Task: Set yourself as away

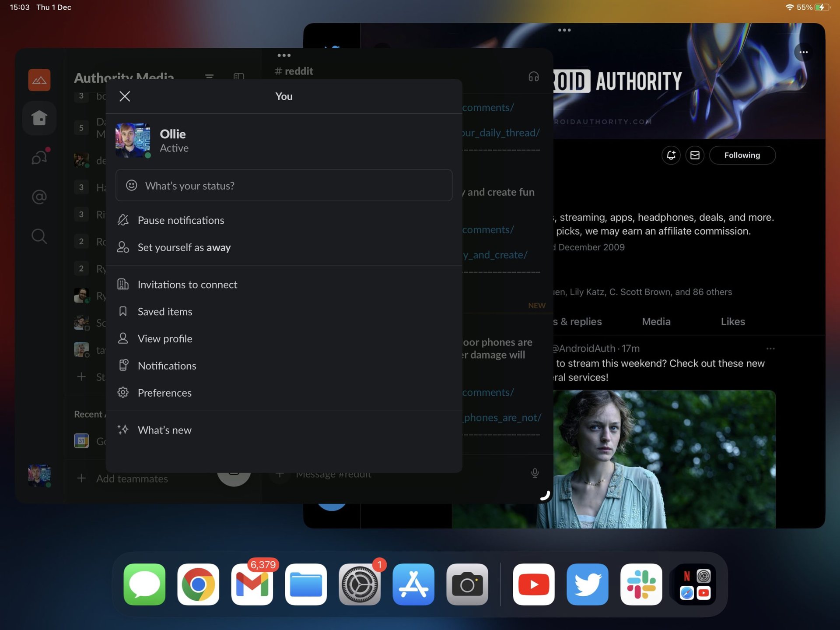Action: pos(184,247)
